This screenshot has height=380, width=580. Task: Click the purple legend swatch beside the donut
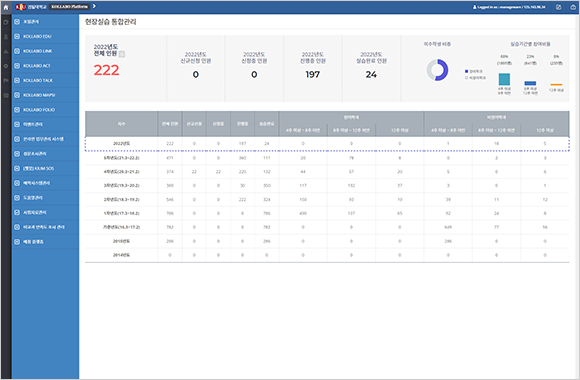pyautogui.click(x=466, y=71)
